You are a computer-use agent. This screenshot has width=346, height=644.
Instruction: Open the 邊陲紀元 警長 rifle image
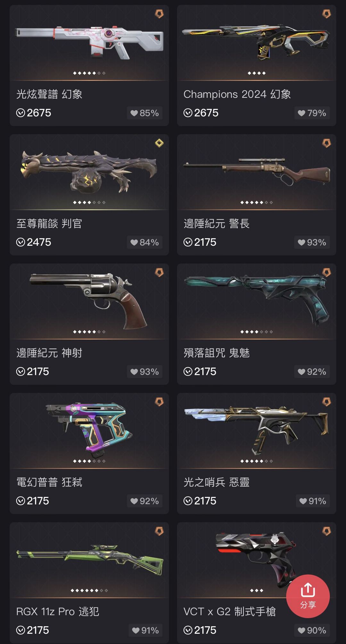256,171
